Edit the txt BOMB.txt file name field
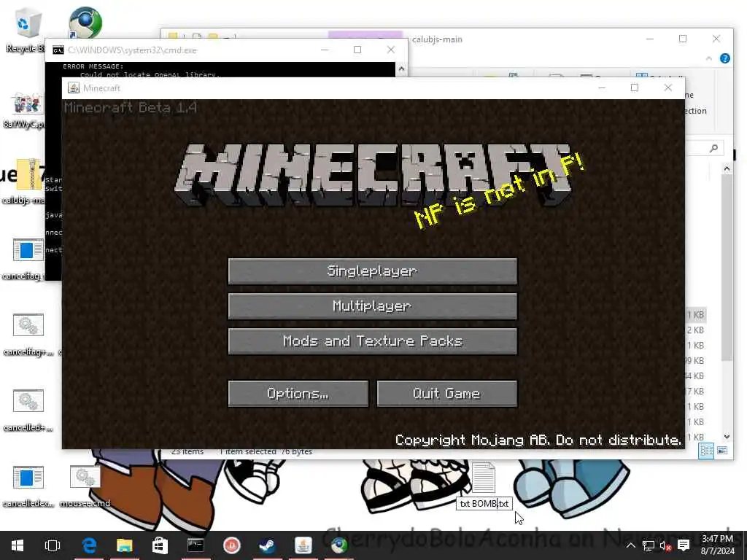This screenshot has width=747, height=560. pyautogui.click(x=484, y=504)
